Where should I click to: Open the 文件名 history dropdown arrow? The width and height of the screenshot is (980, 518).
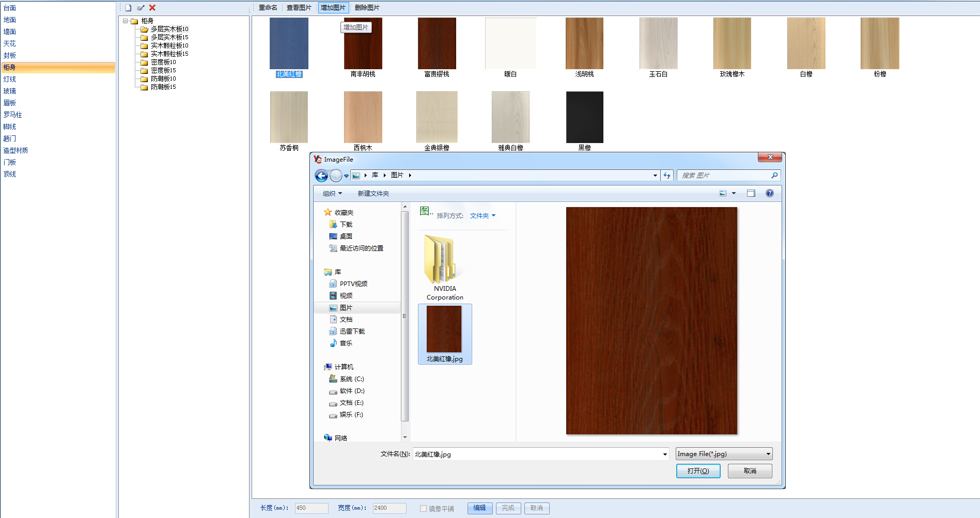pos(664,454)
